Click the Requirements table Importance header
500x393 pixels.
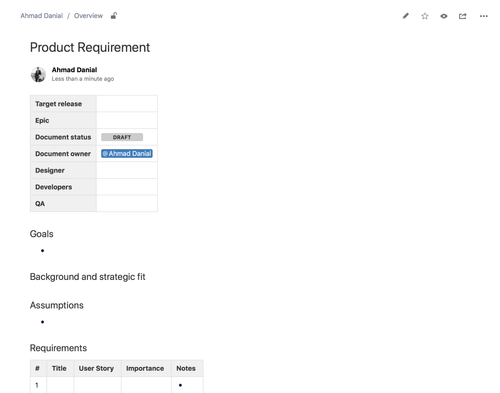coord(145,368)
